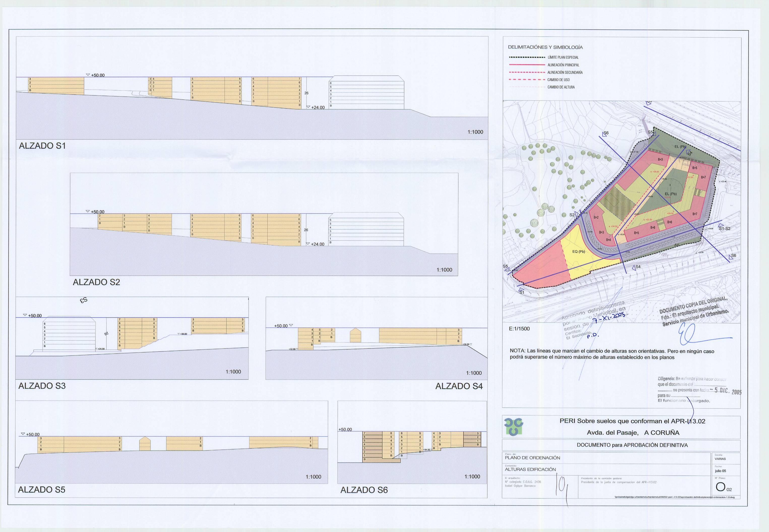Click the "LÍMITE PLAN ESPECIAL" legend entry
This screenshot has height=532, width=769.
[x=563, y=57]
